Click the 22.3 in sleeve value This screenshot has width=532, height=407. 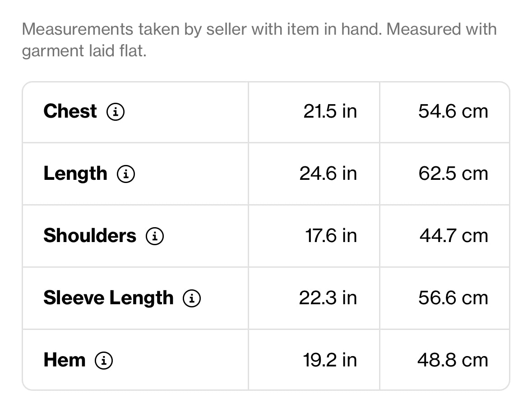coord(328,298)
